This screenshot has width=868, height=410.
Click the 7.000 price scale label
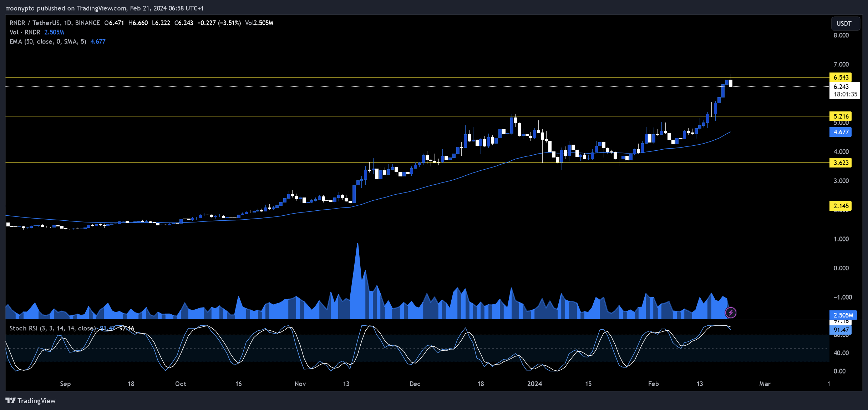[x=841, y=65]
